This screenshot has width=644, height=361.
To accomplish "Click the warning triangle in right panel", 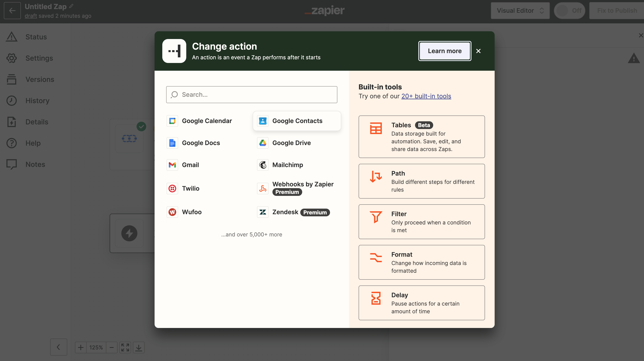I will click(634, 58).
